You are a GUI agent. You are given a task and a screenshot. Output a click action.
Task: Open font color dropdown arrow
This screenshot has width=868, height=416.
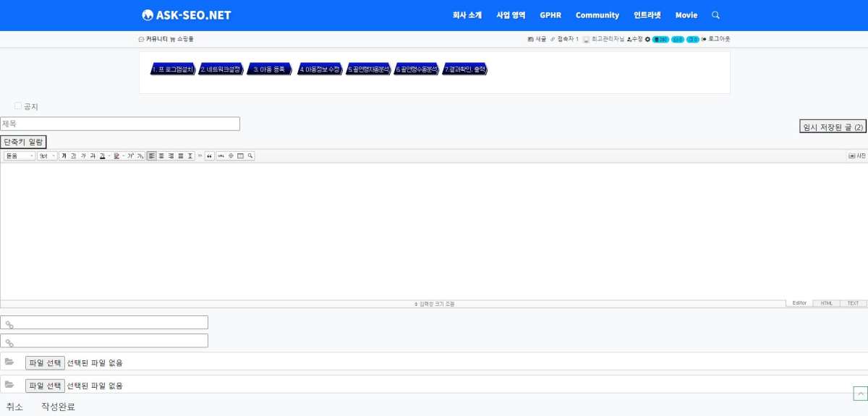tap(109, 156)
